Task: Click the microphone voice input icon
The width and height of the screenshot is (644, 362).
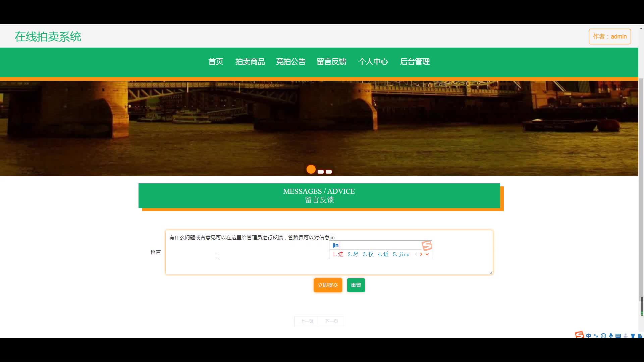Action: [x=611, y=336]
